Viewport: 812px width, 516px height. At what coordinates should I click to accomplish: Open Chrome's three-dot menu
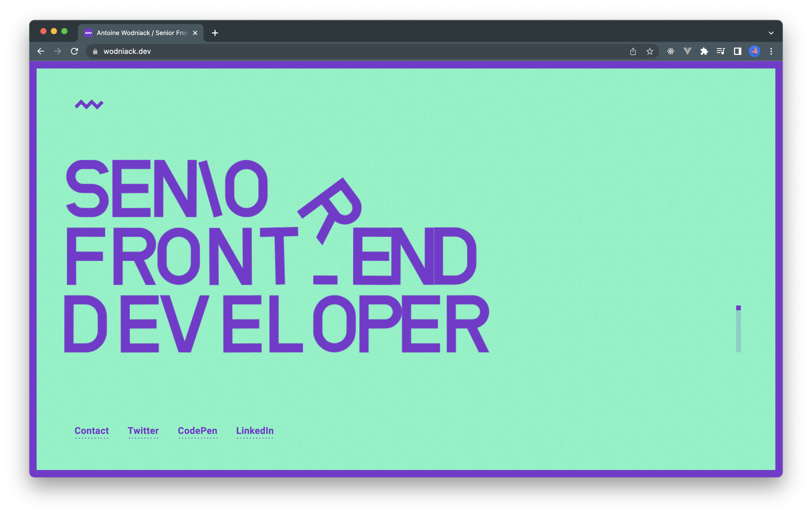(x=771, y=51)
